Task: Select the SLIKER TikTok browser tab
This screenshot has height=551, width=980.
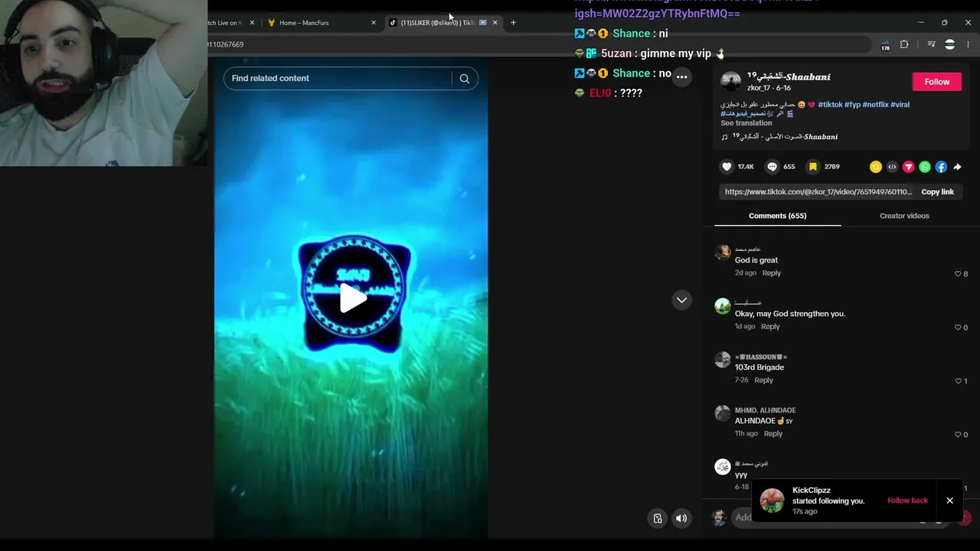Action: click(443, 22)
